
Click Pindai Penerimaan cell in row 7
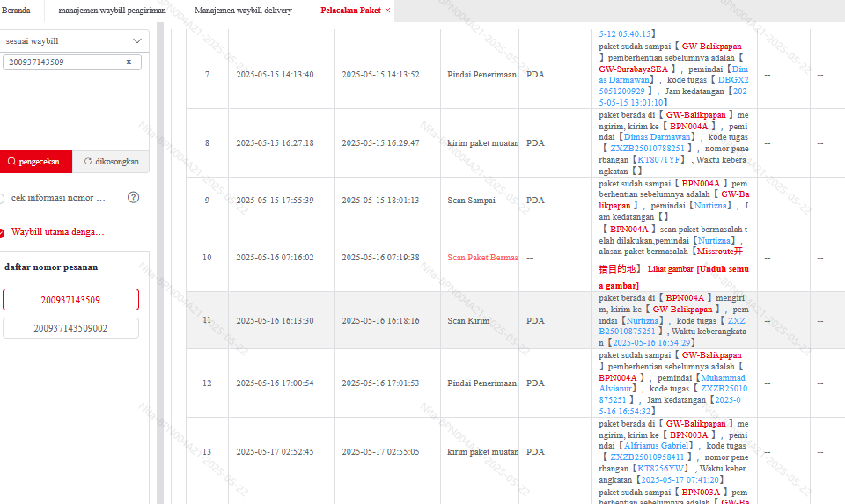[481, 74]
